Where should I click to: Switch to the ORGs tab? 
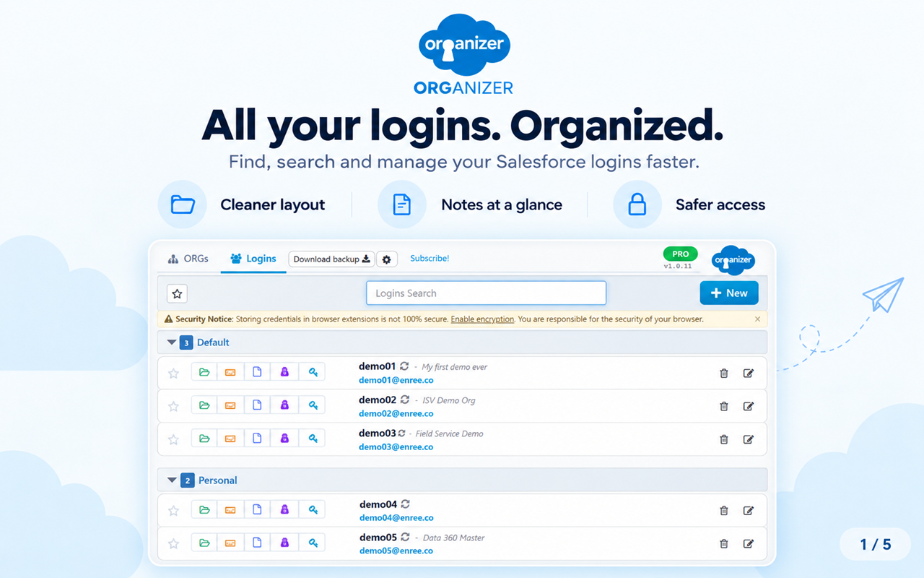coord(188,258)
